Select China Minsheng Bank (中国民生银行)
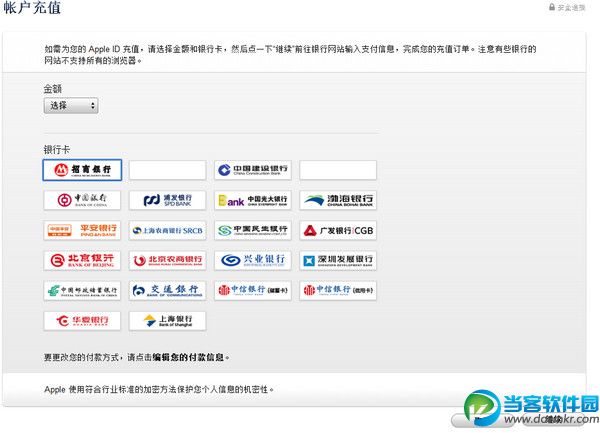The height and width of the screenshot is (433, 600). pos(253,230)
